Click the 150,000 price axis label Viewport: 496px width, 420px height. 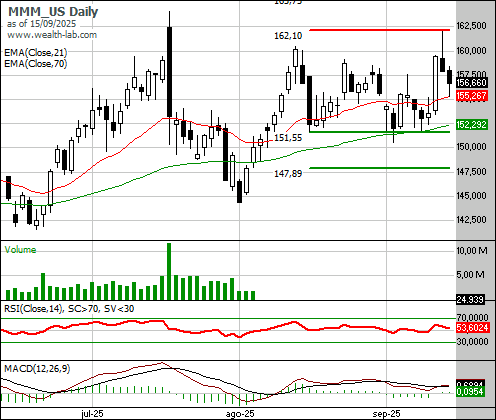point(471,147)
